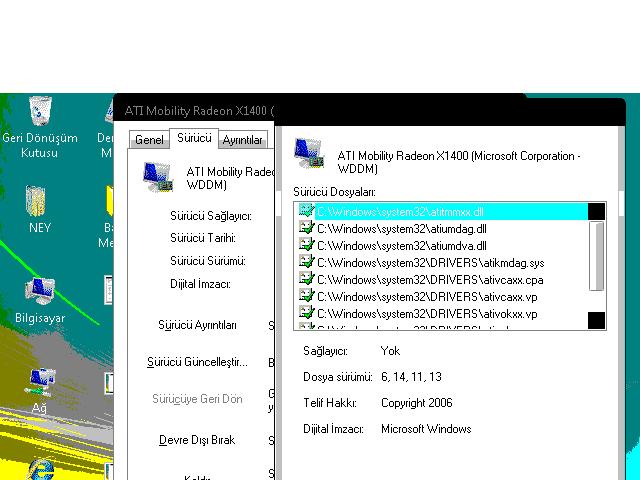640x480 pixels.
Task: Open the Ağ network desktop icon
Action: point(40,390)
